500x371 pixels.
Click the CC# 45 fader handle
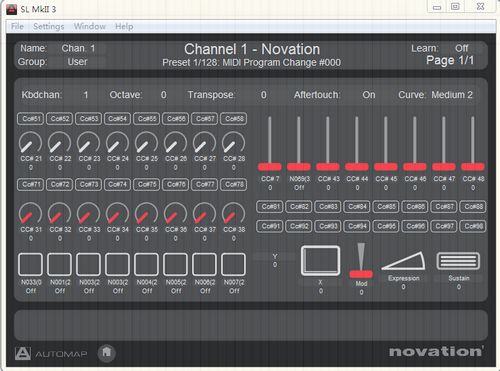coord(386,167)
